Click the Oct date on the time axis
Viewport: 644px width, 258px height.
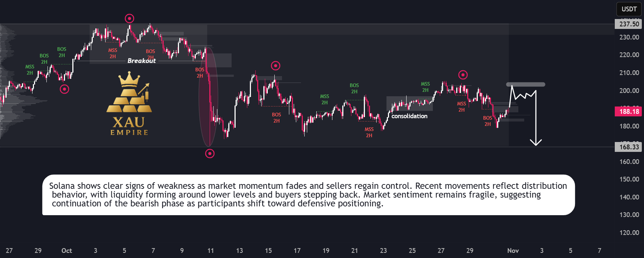point(66,251)
